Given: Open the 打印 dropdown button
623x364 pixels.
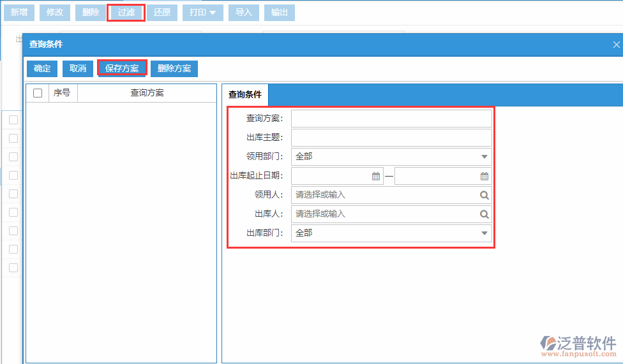Looking at the screenshot, I should coord(202,13).
